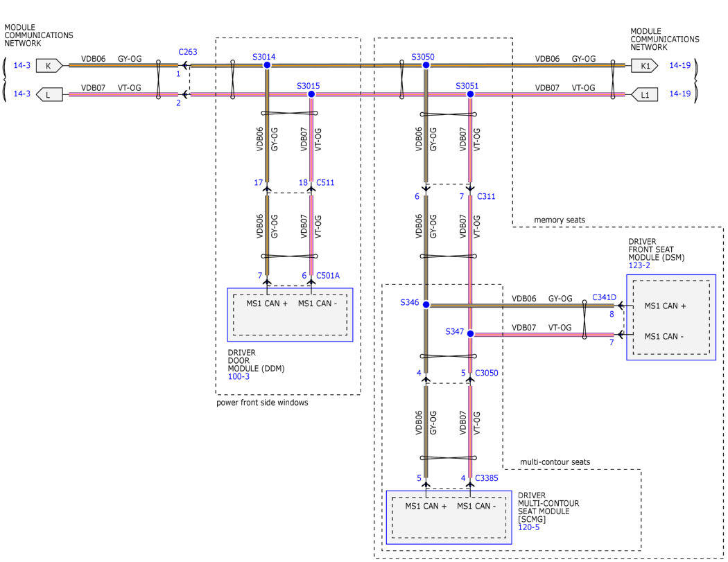
Task: Select the C3385 connector label
Action: pyautogui.click(x=487, y=477)
